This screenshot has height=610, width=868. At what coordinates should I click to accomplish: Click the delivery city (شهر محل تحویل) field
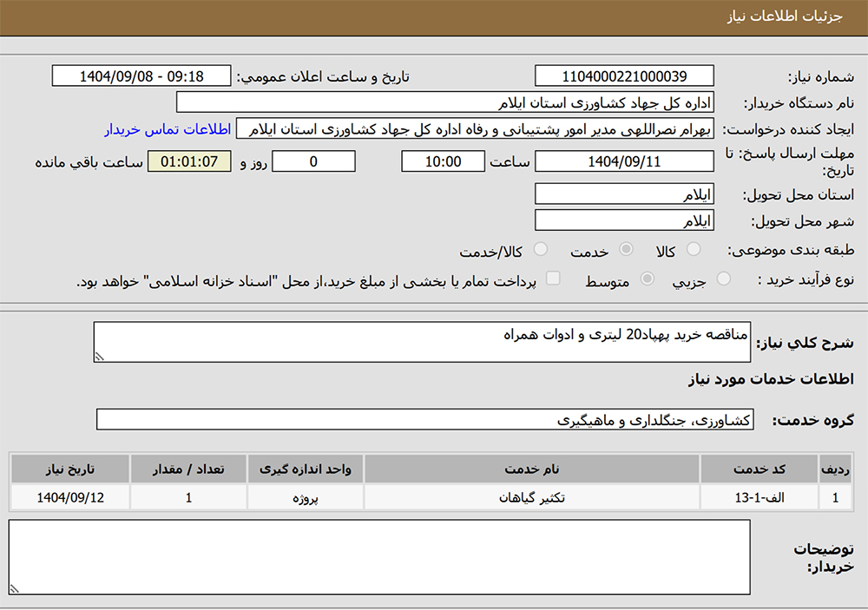(624, 221)
